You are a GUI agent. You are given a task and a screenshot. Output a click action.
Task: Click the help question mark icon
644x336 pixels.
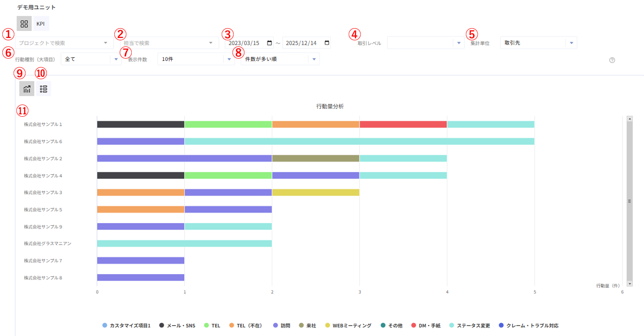pyautogui.click(x=612, y=60)
